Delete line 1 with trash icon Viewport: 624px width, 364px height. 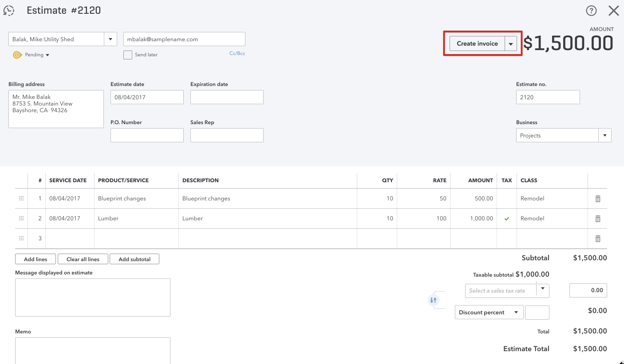(597, 199)
